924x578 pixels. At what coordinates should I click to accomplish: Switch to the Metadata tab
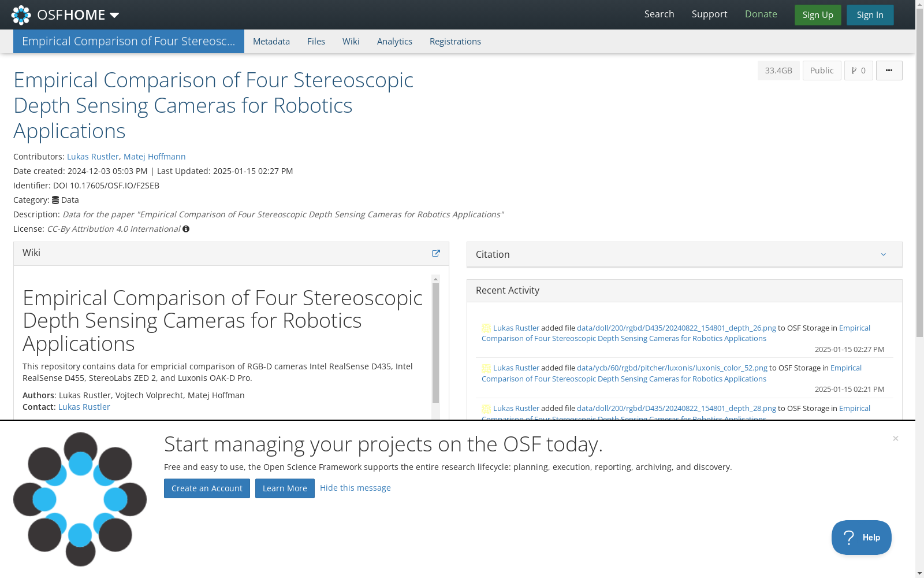click(x=271, y=41)
